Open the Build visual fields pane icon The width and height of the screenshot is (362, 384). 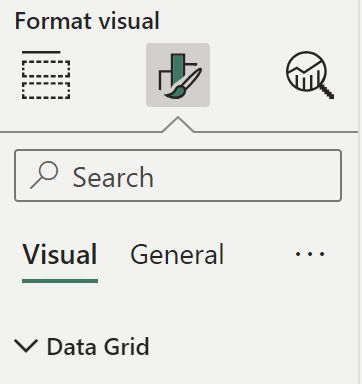click(46, 75)
